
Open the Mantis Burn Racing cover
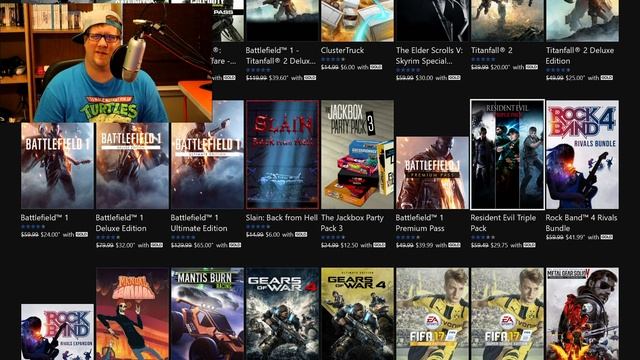coord(207,314)
